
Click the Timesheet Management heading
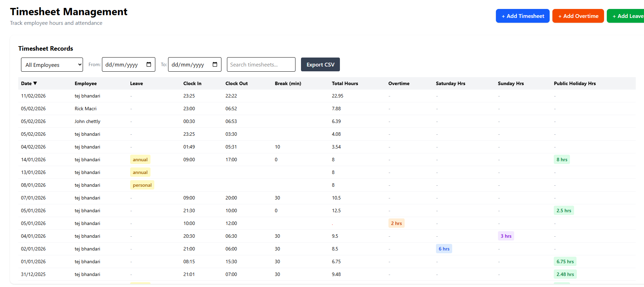(x=69, y=12)
